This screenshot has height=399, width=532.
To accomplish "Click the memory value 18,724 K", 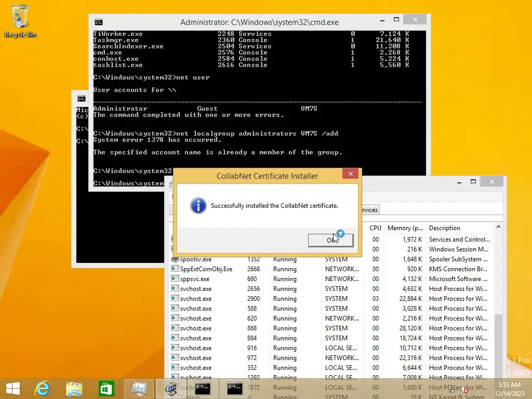I will tap(410, 338).
